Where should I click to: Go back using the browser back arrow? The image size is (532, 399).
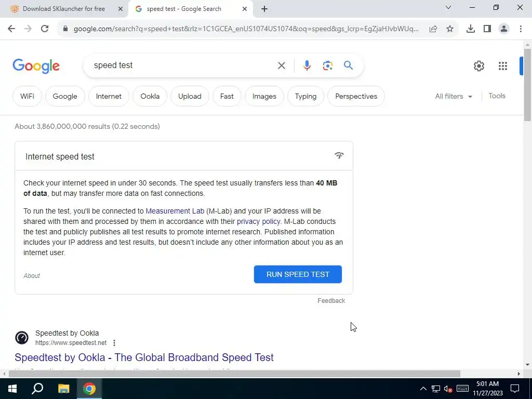(11, 29)
